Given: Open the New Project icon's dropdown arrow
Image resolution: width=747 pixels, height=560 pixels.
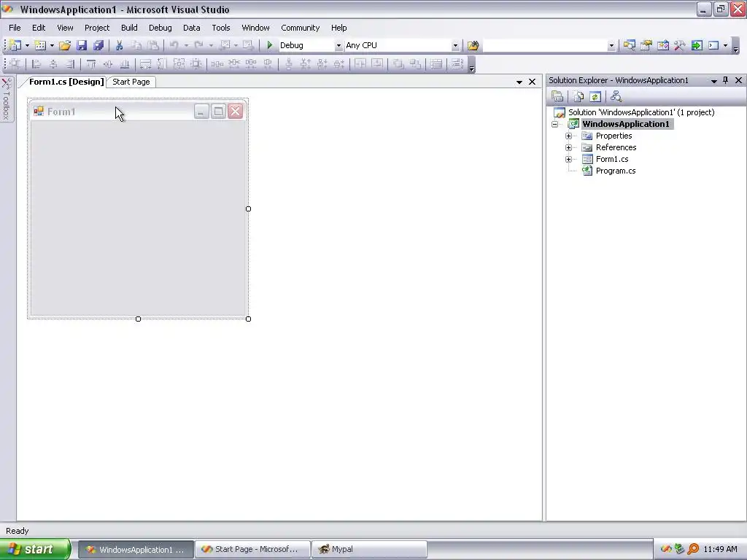Looking at the screenshot, I should click(x=27, y=46).
